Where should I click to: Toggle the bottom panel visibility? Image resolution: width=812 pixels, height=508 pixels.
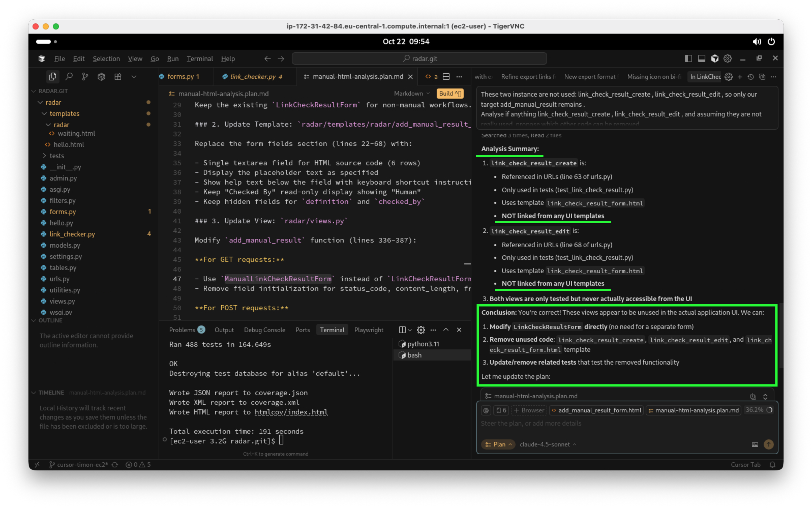tap(701, 58)
